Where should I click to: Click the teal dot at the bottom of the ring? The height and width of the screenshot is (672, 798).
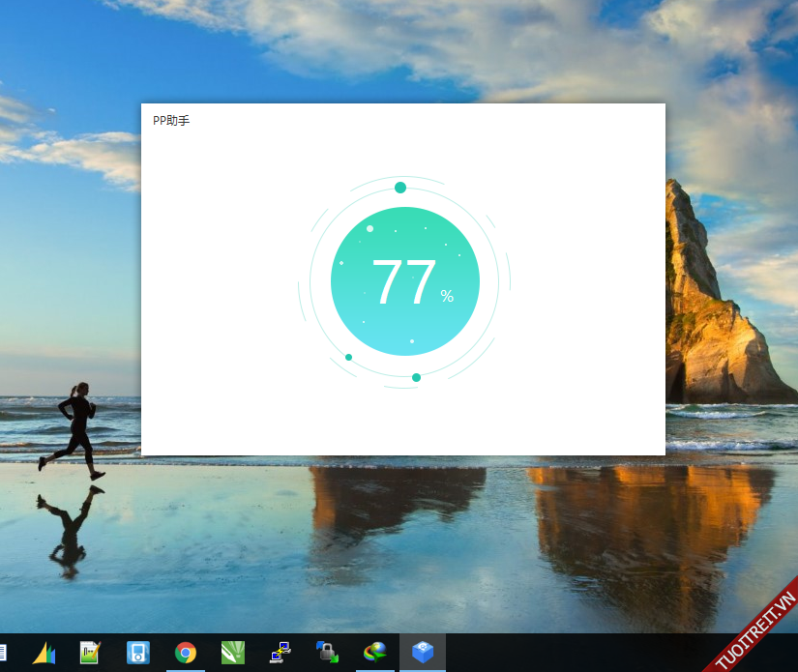[416, 377]
